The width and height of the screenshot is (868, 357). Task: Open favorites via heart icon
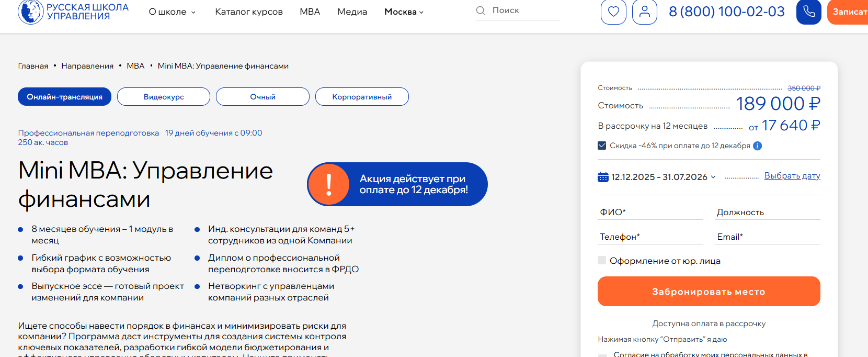[x=613, y=12]
